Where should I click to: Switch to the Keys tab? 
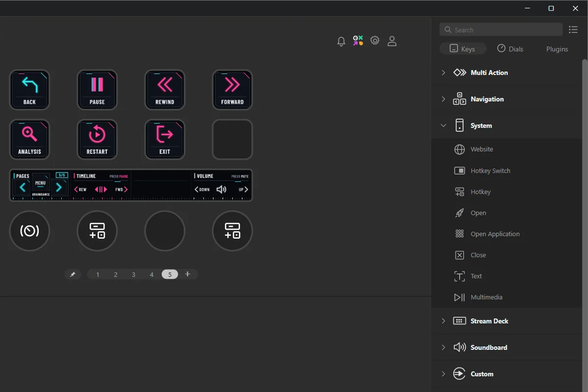point(463,49)
